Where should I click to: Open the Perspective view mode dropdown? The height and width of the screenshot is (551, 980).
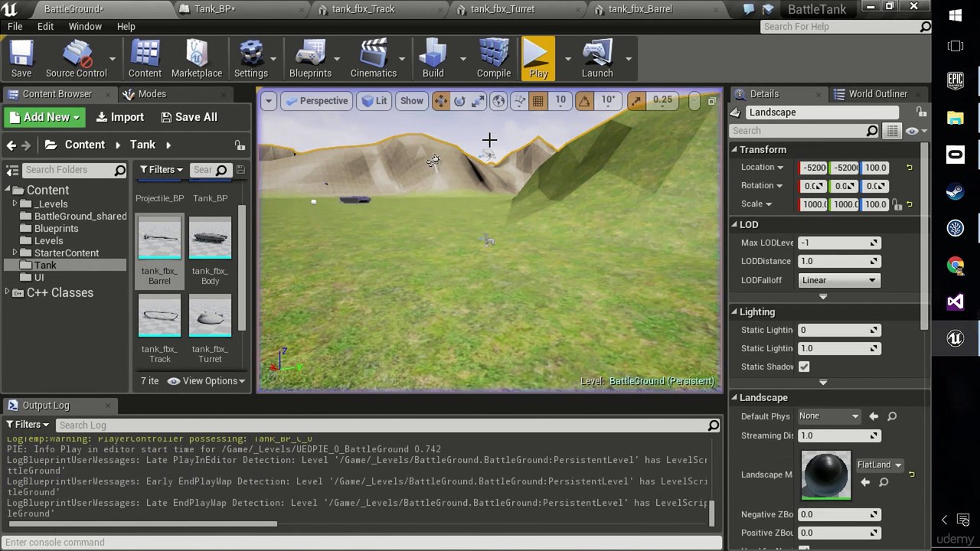pyautogui.click(x=315, y=101)
